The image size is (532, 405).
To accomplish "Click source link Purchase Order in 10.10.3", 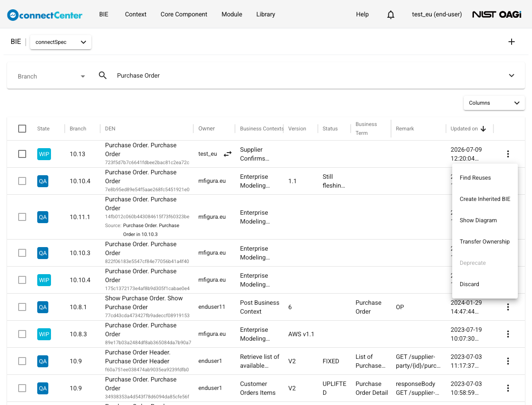I will point(151,230).
